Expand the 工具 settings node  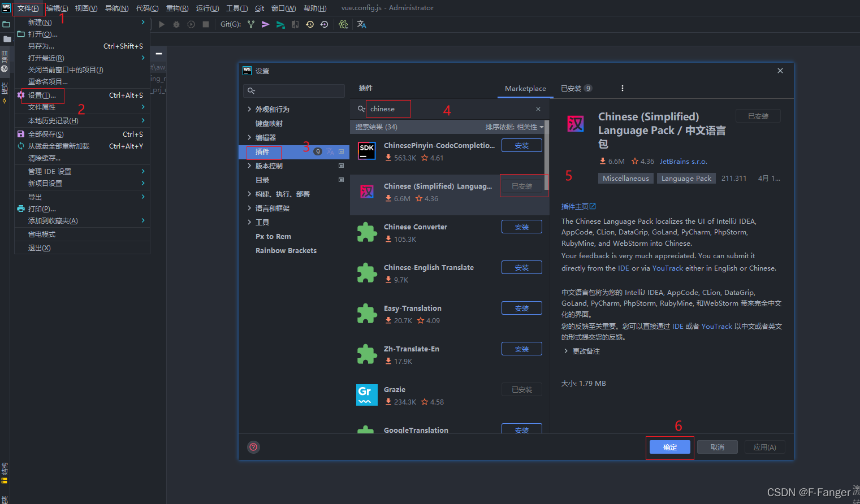coord(249,222)
